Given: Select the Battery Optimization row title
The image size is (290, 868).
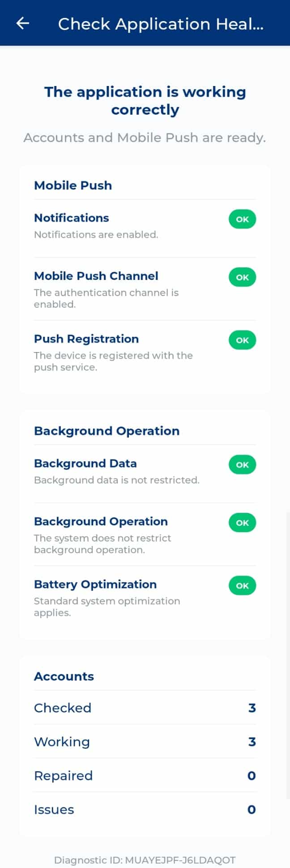Looking at the screenshot, I should click(x=95, y=584).
